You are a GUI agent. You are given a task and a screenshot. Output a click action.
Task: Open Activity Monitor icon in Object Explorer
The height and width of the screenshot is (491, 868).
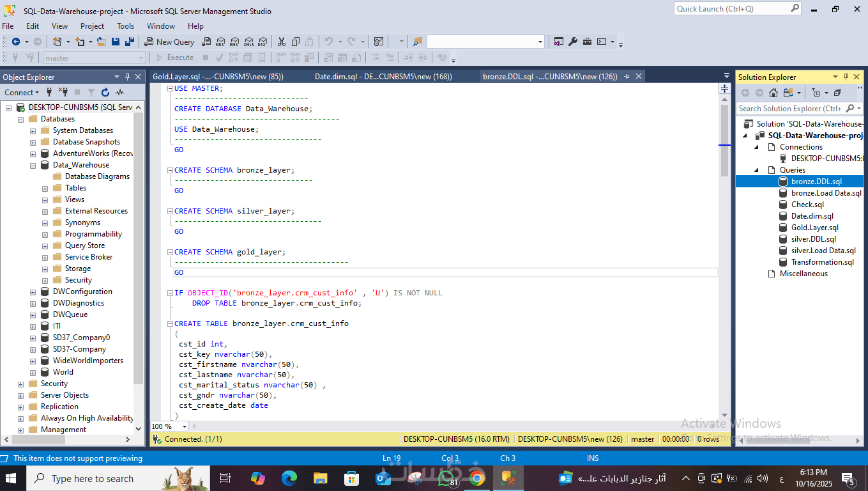(x=119, y=93)
